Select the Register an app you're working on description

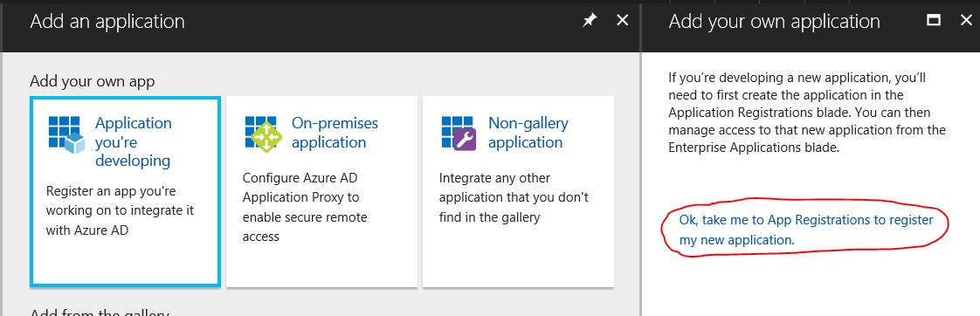click(x=120, y=210)
